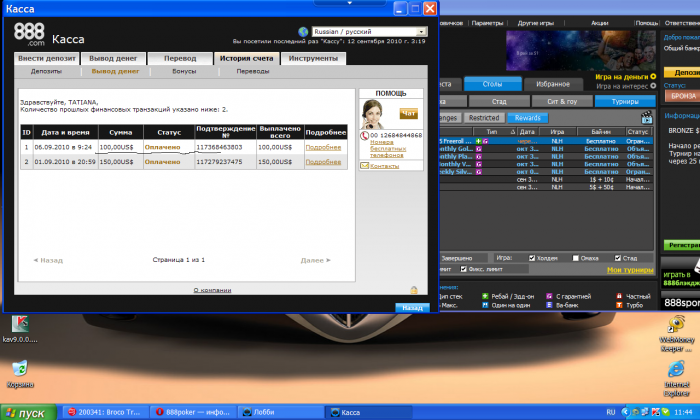700x420 pixels.
Task: Open the Вывод денег main tab
Action: (x=113, y=58)
